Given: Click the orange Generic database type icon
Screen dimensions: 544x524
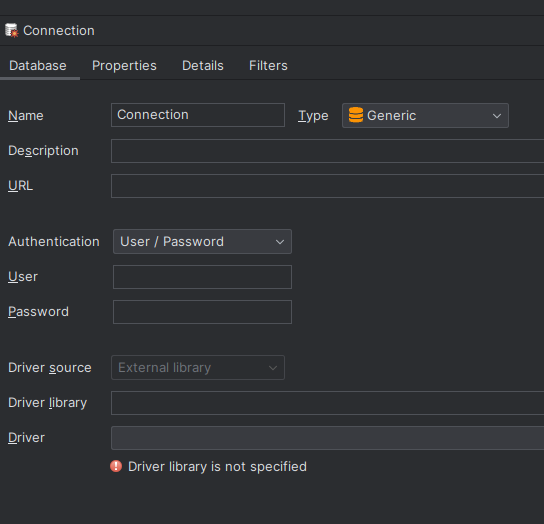Looking at the screenshot, I should coord(356,115).
